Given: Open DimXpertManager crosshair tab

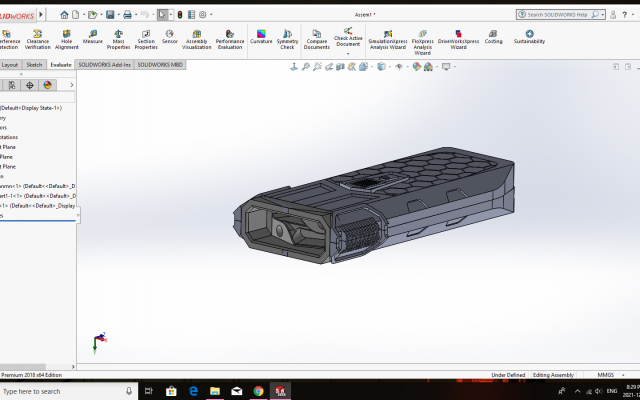Looking at the screenshot, I should coord(29,85).
